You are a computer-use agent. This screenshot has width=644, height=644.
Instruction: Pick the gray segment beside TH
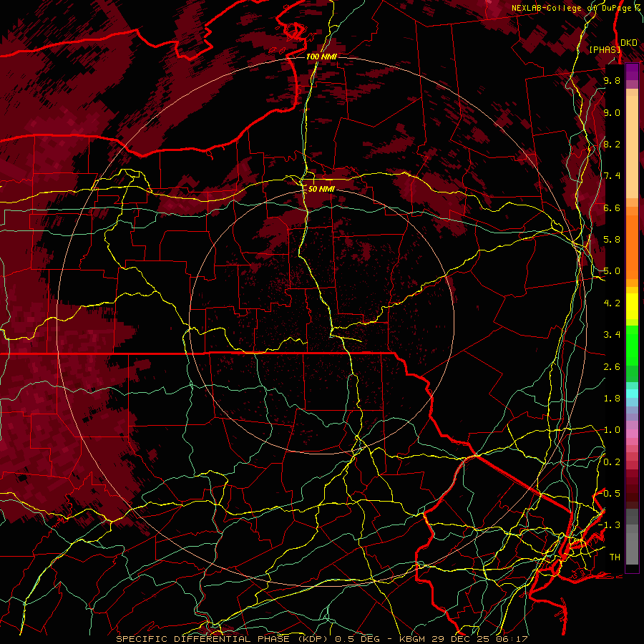click(x=632, y=548)
